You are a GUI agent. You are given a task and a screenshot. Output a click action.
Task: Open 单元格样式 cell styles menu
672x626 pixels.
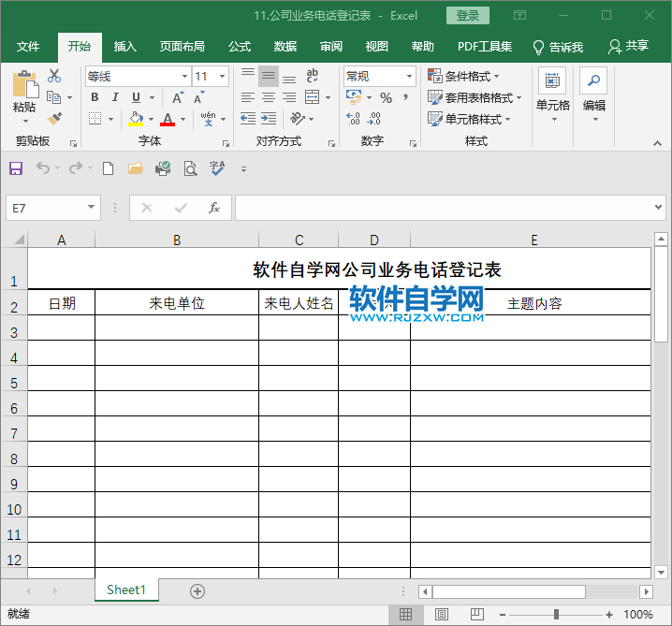469,119
